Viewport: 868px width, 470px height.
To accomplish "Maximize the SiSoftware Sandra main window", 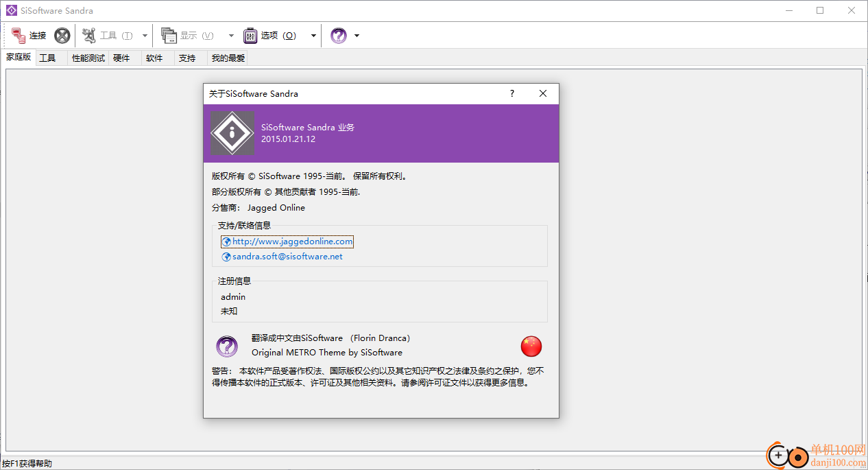I will (820, 10).
